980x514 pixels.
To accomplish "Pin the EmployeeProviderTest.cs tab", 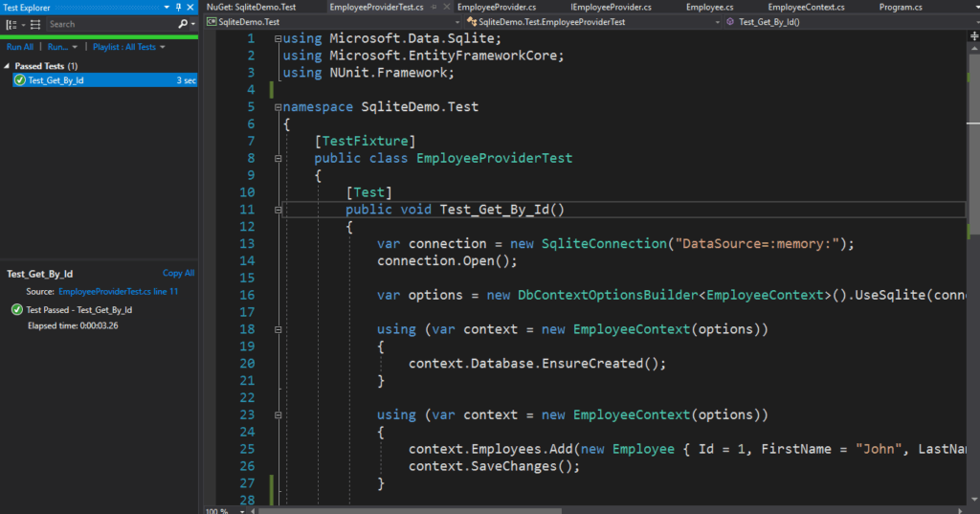I will (434, 8).
